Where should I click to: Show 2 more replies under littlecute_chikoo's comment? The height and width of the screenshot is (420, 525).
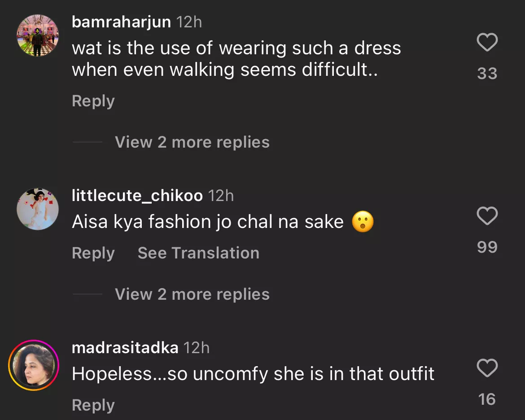(192, 294)
